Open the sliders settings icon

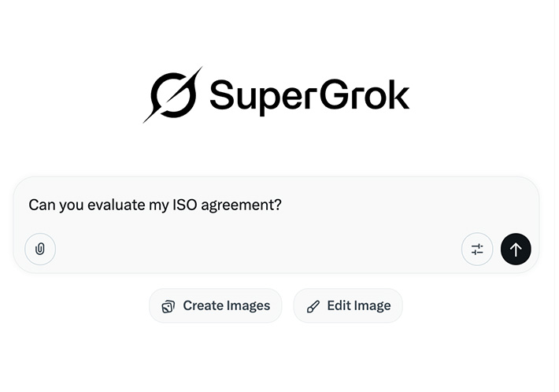[x=477, y=250]
